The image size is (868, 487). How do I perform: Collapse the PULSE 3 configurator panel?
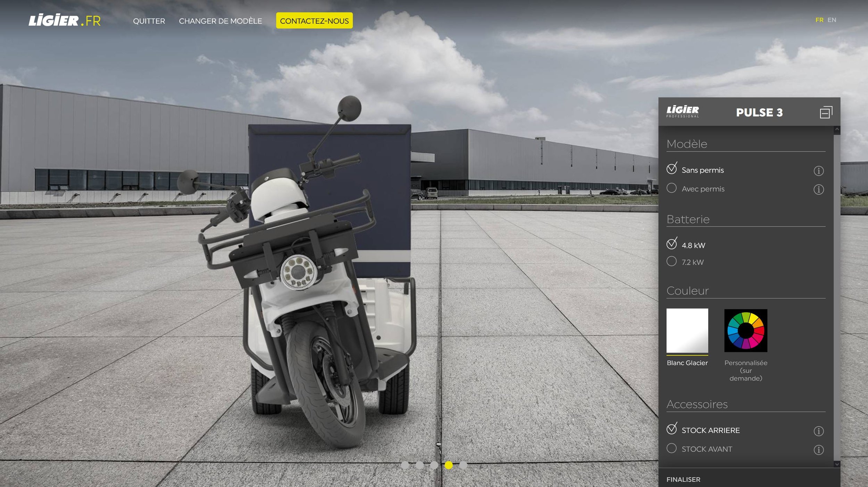click(x=826, y=112)
